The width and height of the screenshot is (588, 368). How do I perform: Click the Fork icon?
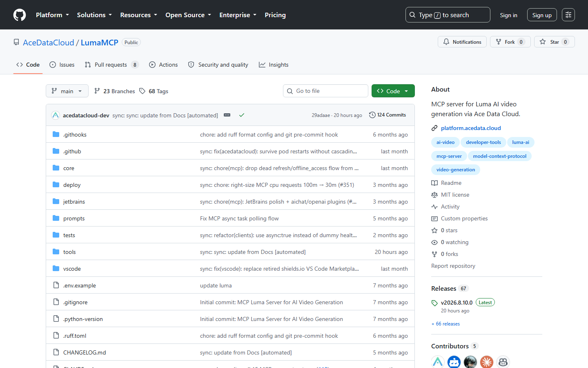[499, 42]
